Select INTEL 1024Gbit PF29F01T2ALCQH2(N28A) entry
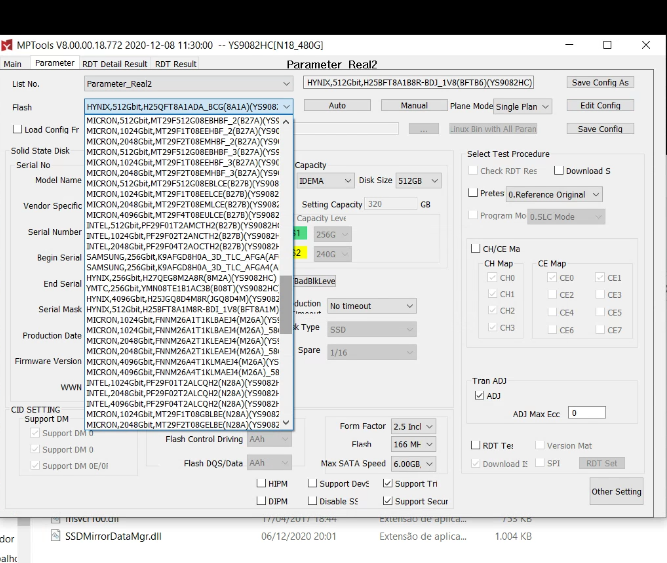The image size is (667, 563). [x=183, y=383]
